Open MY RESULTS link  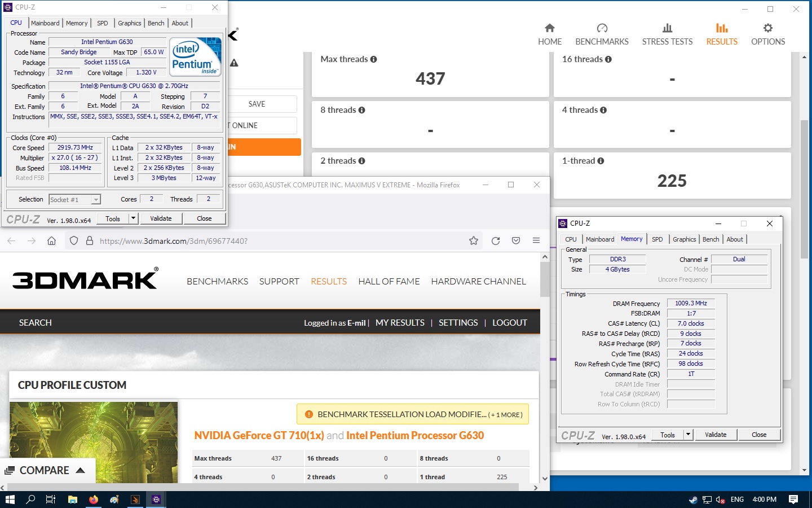pos(400,322)
